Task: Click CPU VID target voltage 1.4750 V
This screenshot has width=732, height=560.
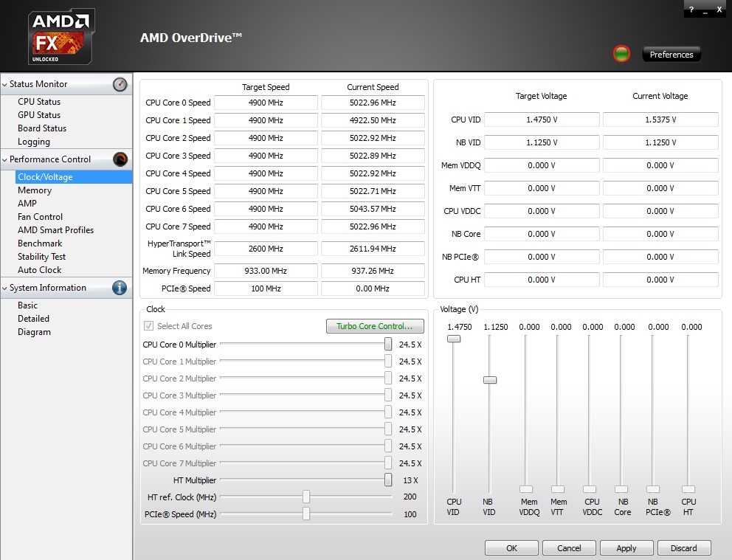Action: (542, 120)
